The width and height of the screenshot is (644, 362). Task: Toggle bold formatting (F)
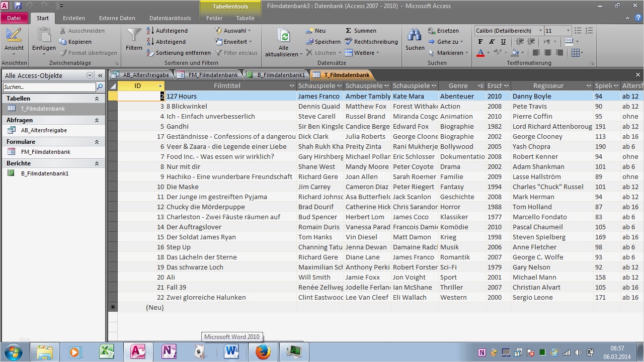480,42
